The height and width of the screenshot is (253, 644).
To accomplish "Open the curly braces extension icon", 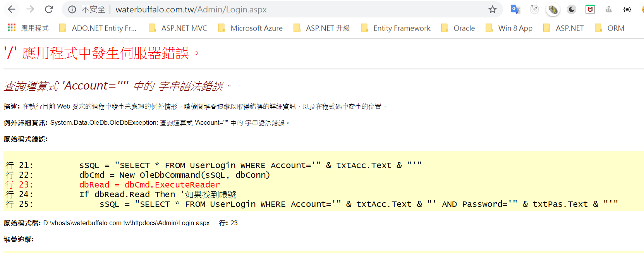I will [627, 9].
